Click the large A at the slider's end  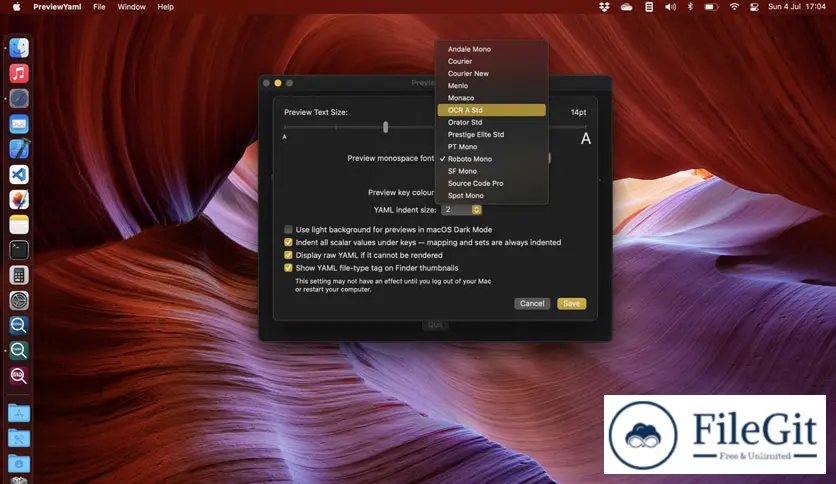pos(586,139)
